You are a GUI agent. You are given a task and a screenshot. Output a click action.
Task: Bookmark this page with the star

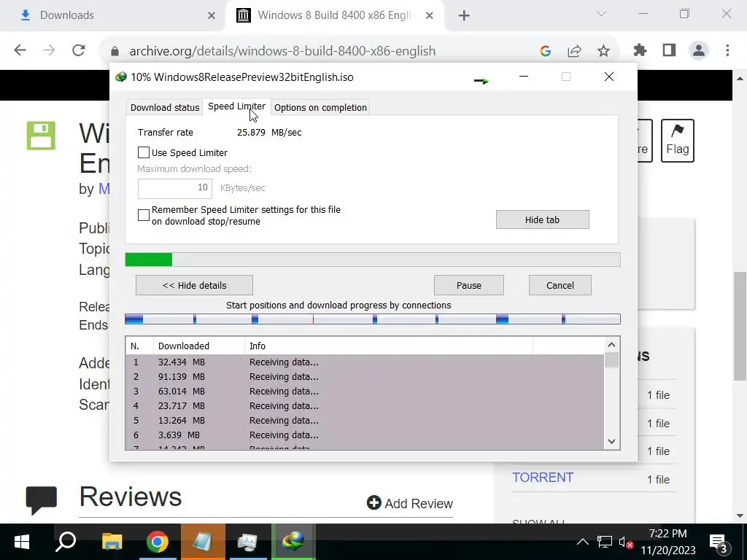coord(603,51)
